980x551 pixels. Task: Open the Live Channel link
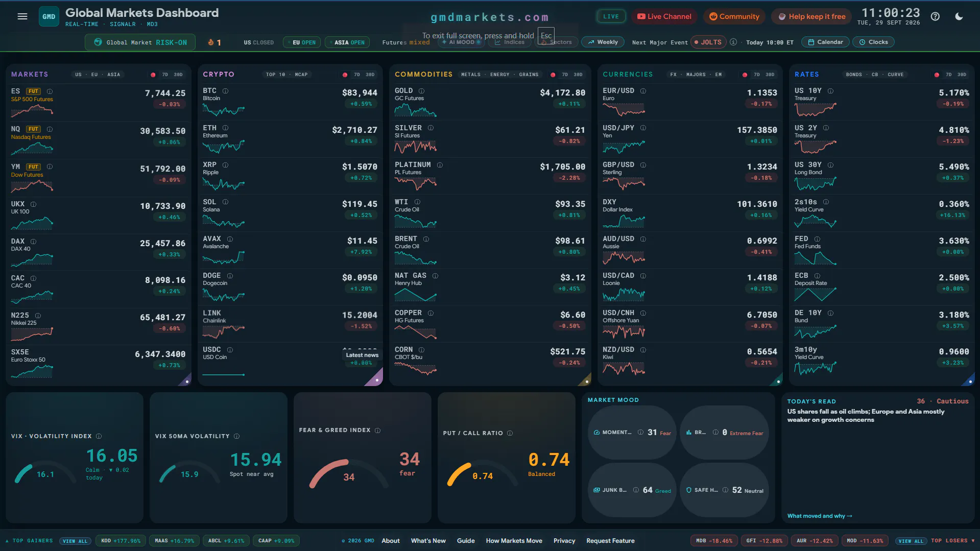[664, 16]
